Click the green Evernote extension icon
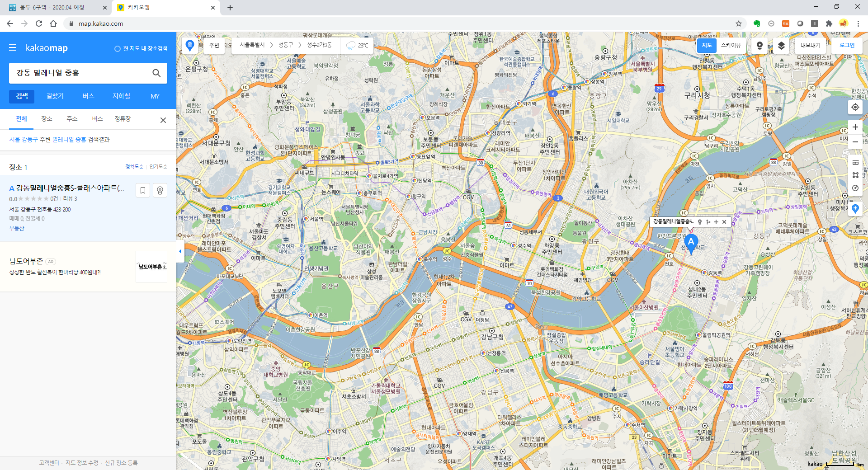Viewport: 868px width, 470px height. [757, 23]
